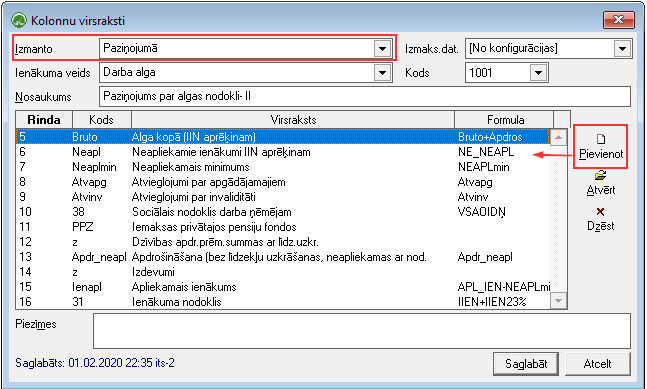Image resolution: width=647 pixels, height=389 pixels.
Task: Click the IIEN+IIEN23% formula cell
Action: (x=492, y=302)
